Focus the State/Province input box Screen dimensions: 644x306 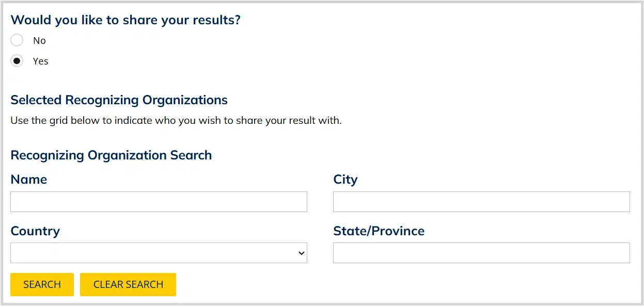[481, 253]
